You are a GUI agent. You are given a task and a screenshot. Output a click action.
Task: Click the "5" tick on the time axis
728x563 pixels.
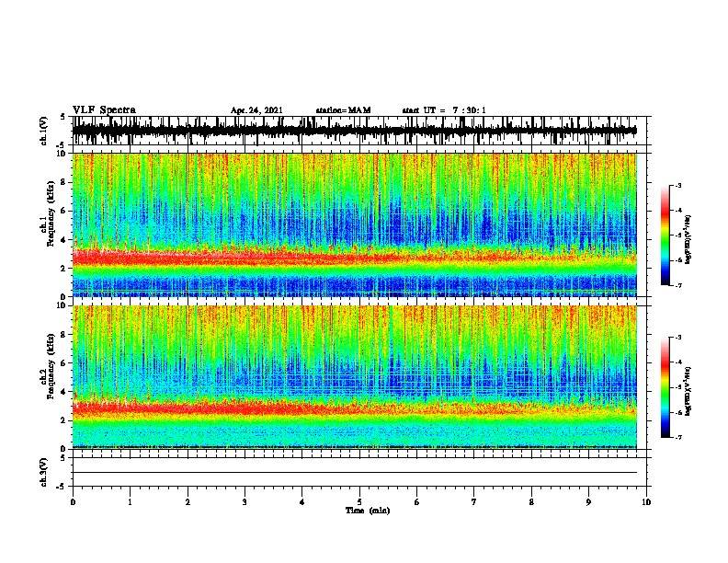(359, 502)
